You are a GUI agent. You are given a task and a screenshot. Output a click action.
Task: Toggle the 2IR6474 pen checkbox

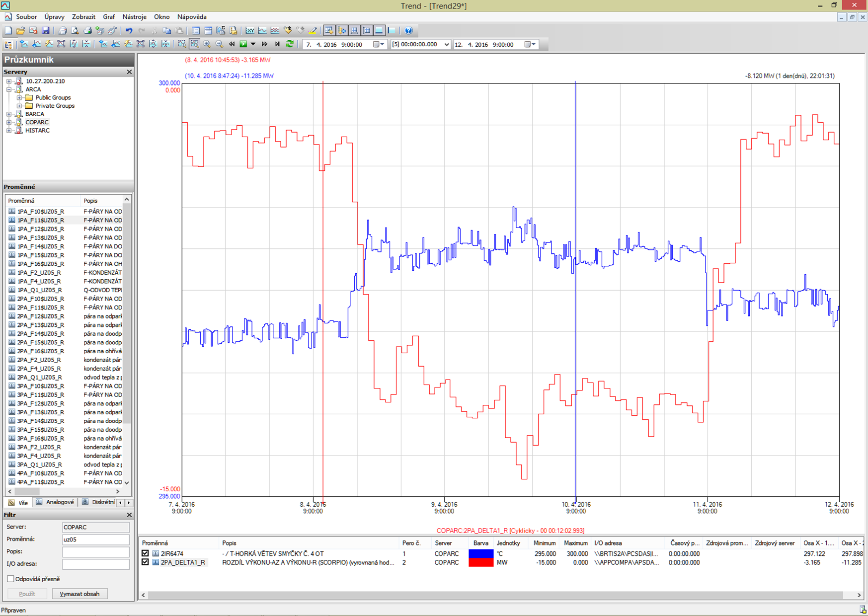pos(145,553)
